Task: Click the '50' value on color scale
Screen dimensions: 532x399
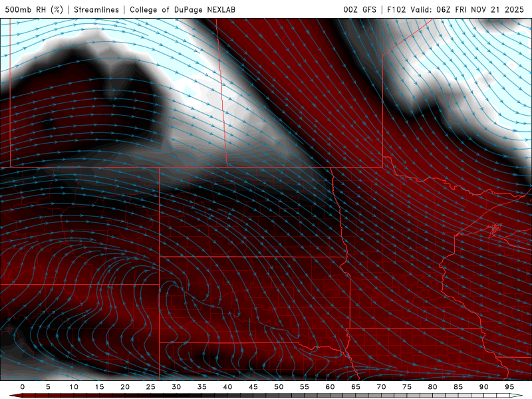Action: coord(279,387)
